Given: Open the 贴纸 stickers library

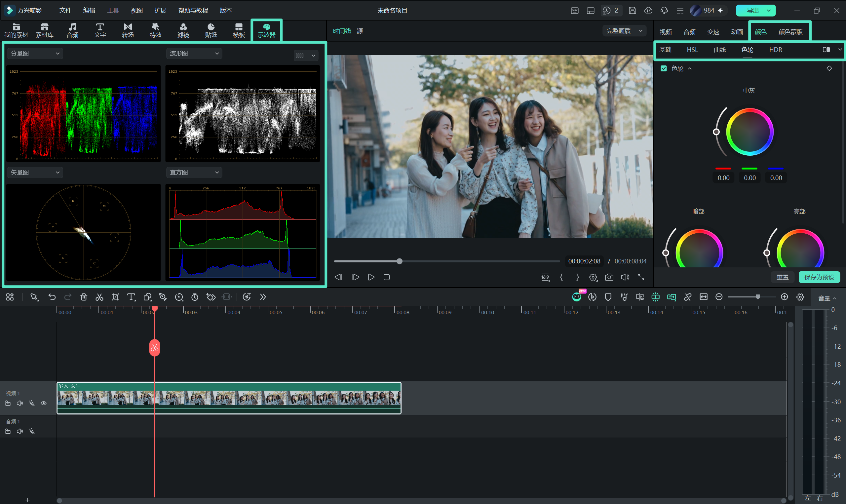Looking at the screenshot, I should pos(211,30).
